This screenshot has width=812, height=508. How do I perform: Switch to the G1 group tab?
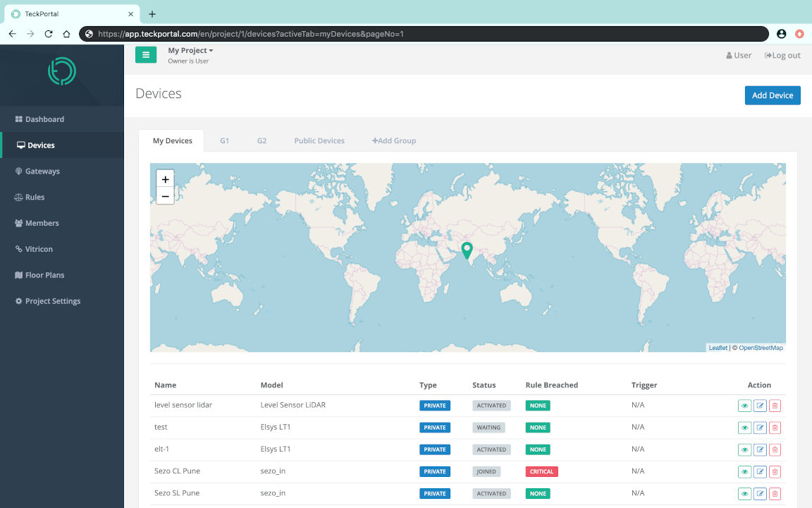point(224,140)
